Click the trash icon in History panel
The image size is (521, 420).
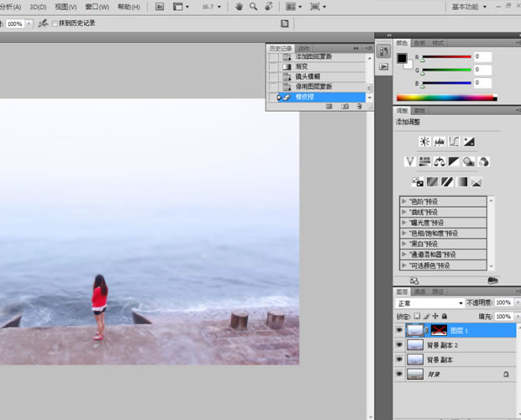(359, 106)
